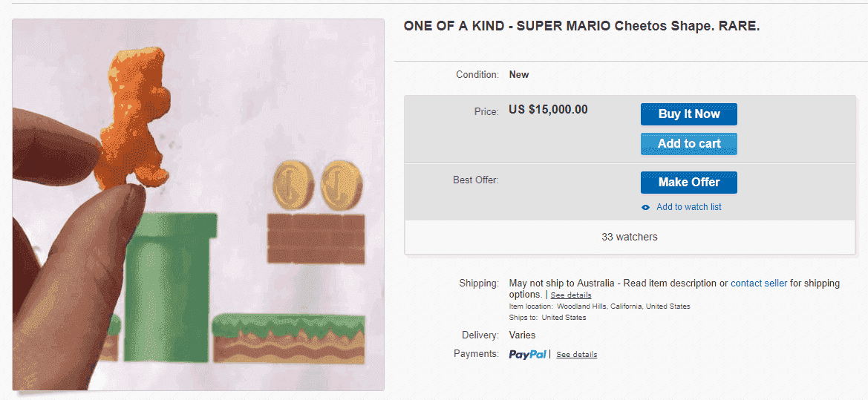Click the eye icon beside watch list

tap(645, 208)
